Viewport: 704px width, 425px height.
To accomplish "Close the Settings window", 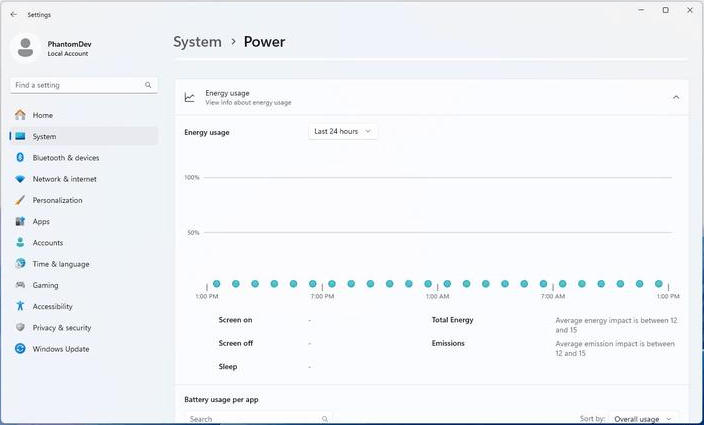I will tap(690, 10).
